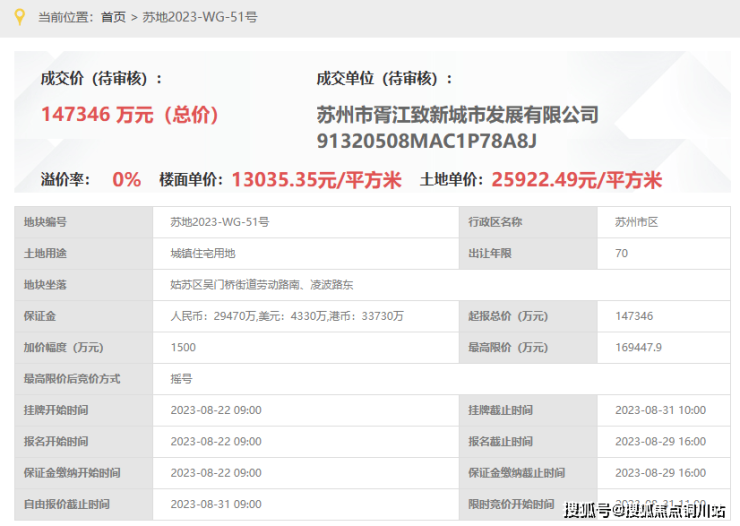Click the 城镇住宅用地 land use cell
This screenshot has width=740, height=526.
tap(203, 254)
